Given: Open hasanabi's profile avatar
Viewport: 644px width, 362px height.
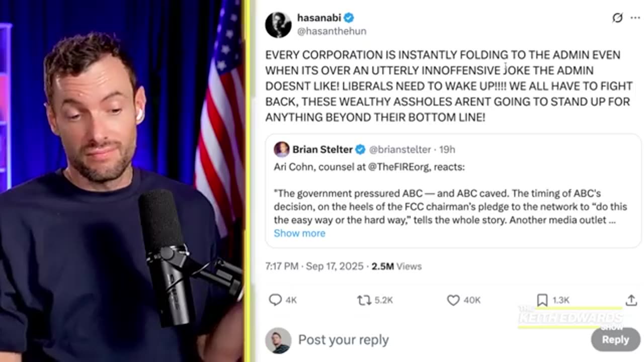Looking at the screenshot, I should point(278,25).
